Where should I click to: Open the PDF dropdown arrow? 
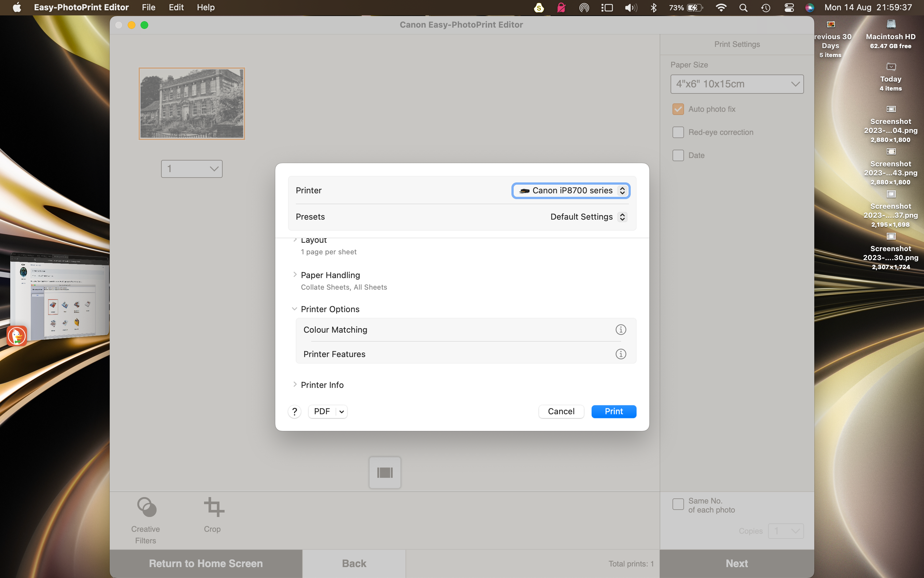pos(342,411)
